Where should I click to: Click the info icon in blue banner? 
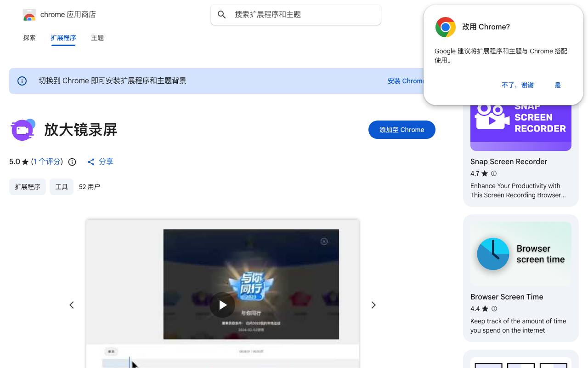click(x=22, y=81)
